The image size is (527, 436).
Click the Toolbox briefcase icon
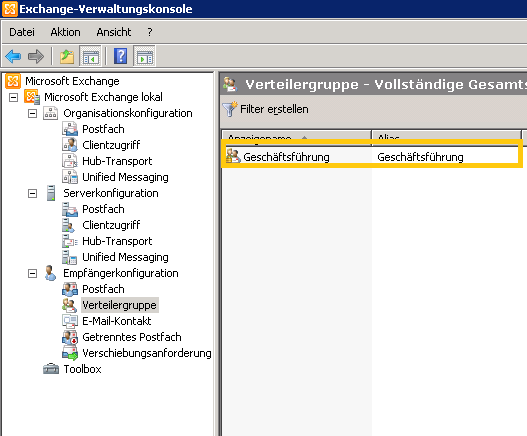coord(51,369)
